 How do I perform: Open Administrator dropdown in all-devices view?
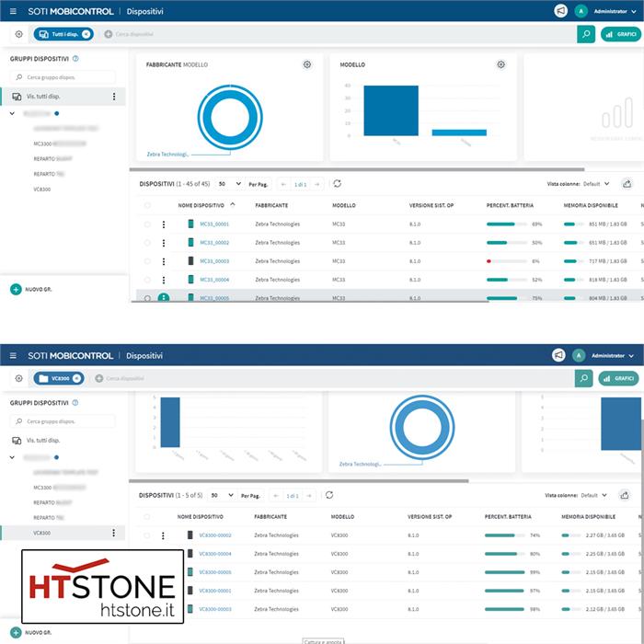coord(615,11)
